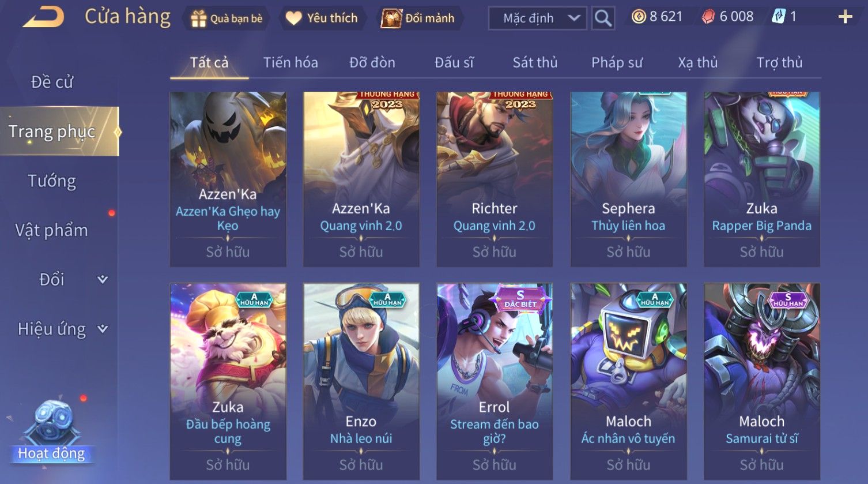Open Errol Stream đến bao giờ skin
Image resolution: width=868 pixels, height=484 pixels.
point(495,381)
